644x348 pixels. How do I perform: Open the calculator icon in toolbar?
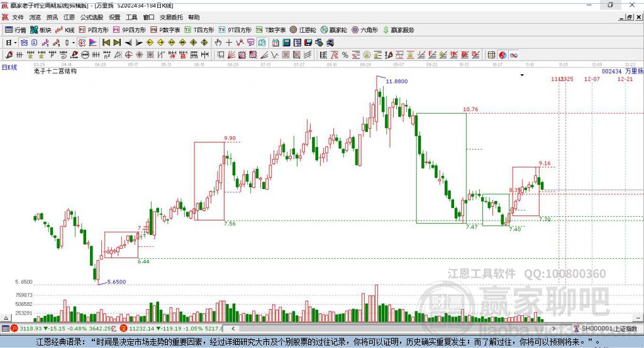coord(286,43)
